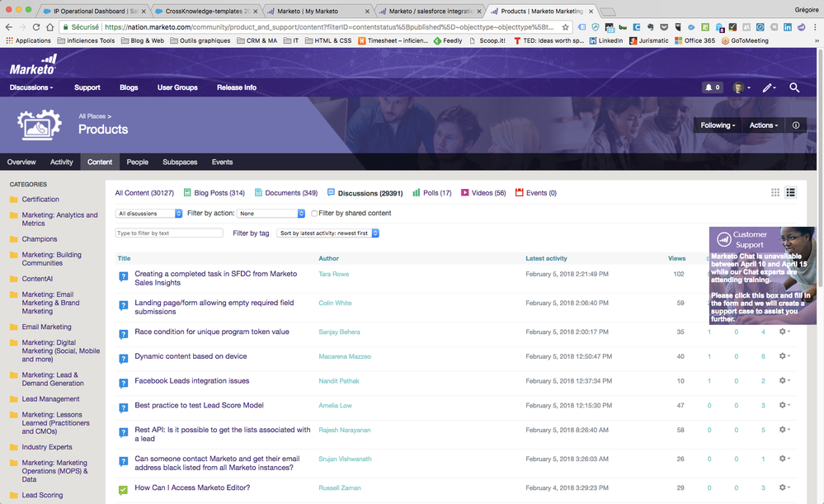Open the Sort by latest activity dropdown
Screen dimensions: 824x504
click(x=328, y=233)
